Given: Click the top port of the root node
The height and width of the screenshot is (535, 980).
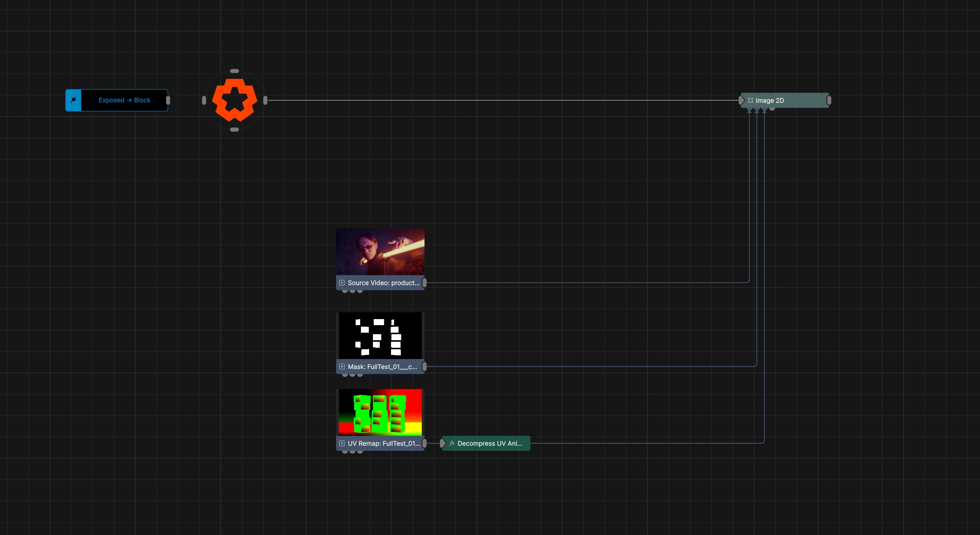Looking at the screenshot, I should click(234, 71).
